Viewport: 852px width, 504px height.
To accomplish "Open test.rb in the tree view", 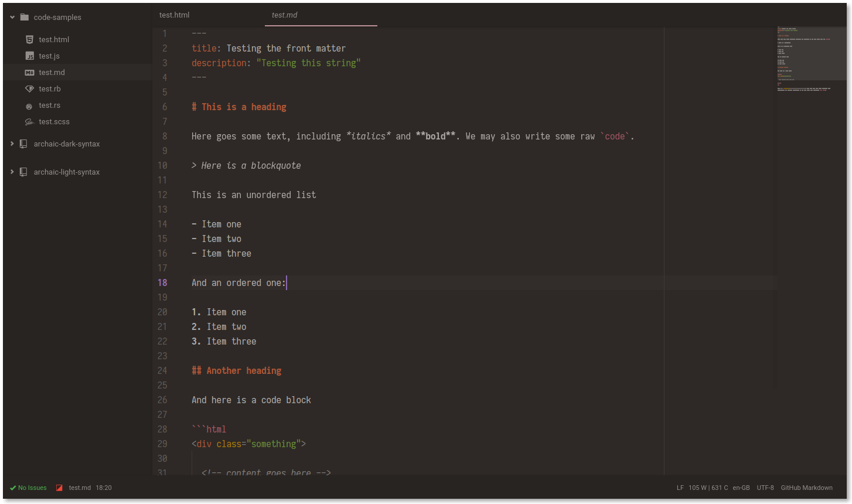I will (50, 88).
